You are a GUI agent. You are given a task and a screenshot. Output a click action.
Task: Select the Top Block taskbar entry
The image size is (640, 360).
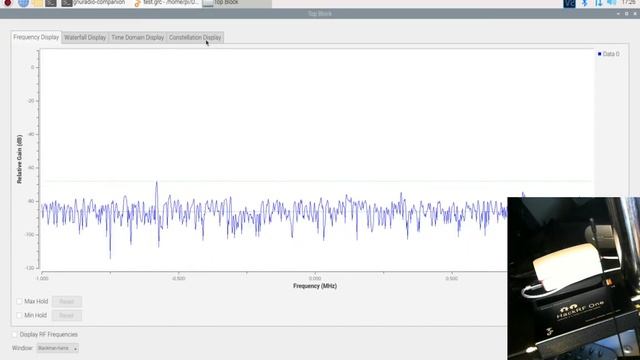[237, 3]
